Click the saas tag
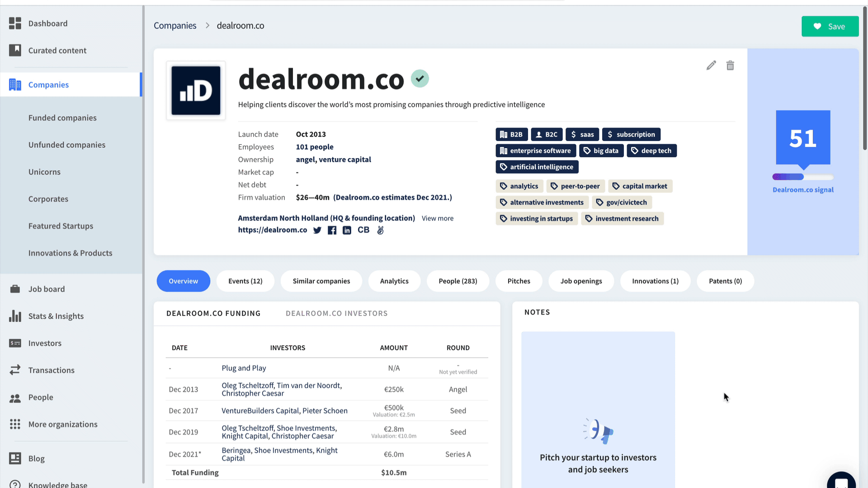868x488 pixels. click(x=582, y=134)
